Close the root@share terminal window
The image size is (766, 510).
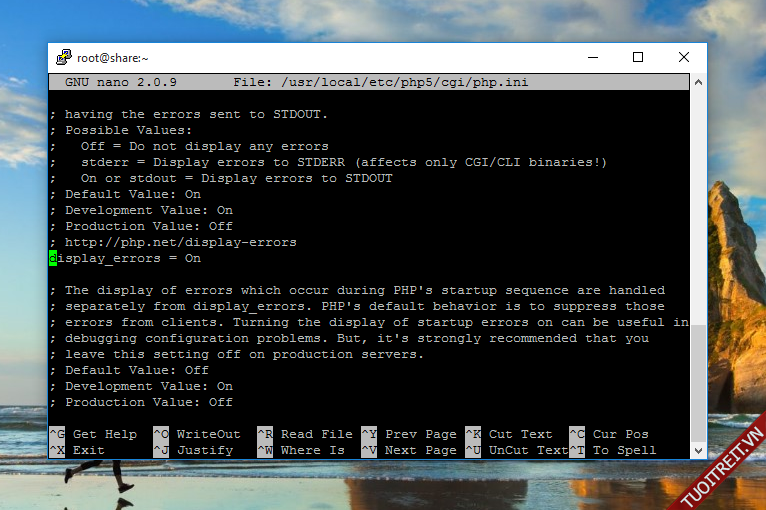coord(684,57)
